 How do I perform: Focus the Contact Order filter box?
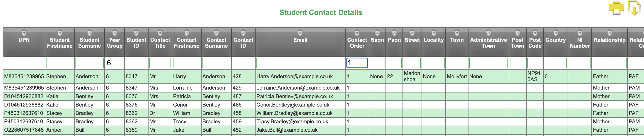(357, 63)
